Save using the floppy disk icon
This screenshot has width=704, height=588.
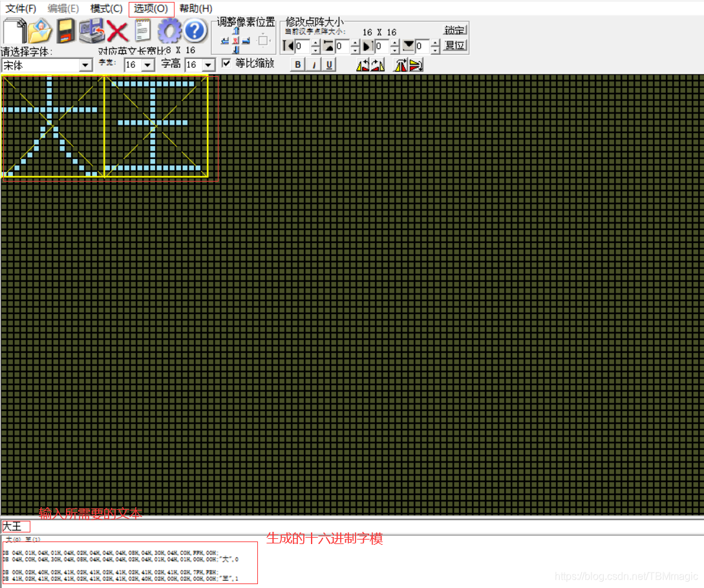click(67, 31)
